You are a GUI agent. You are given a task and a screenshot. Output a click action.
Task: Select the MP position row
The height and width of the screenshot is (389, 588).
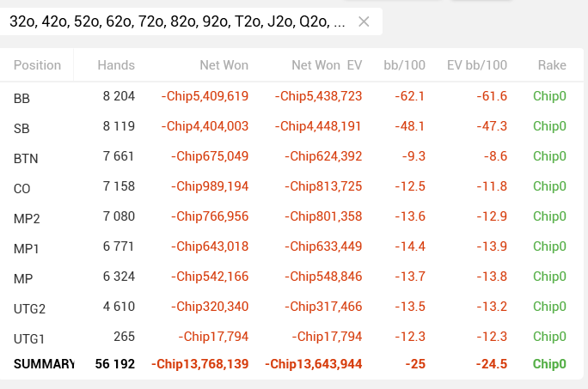(x=23, y=278)
